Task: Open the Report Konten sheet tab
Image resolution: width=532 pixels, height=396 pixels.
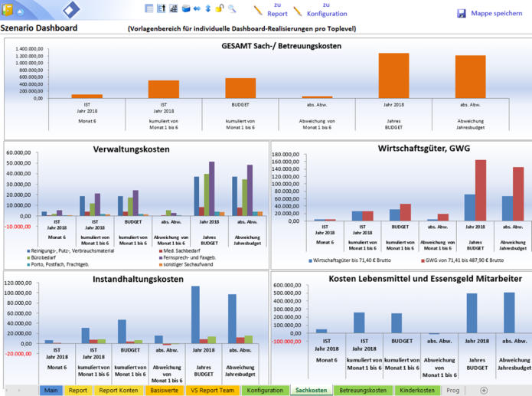Action: 117,390
